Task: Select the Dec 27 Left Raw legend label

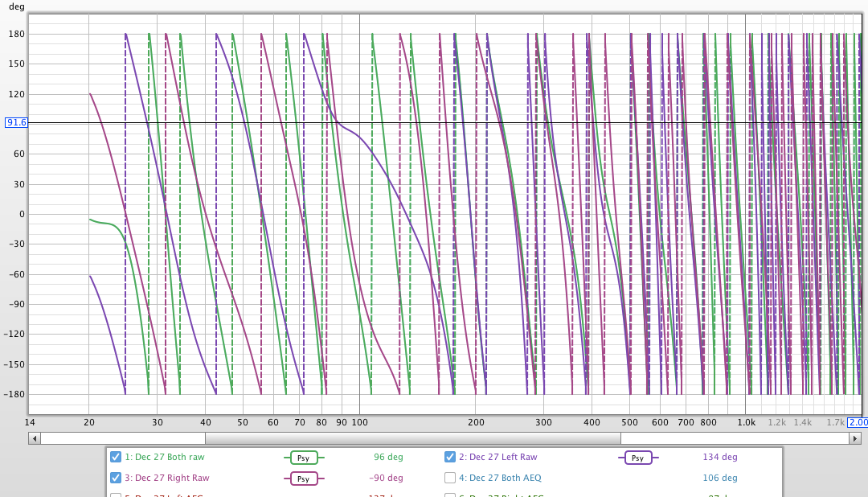Action: point(497,457)
